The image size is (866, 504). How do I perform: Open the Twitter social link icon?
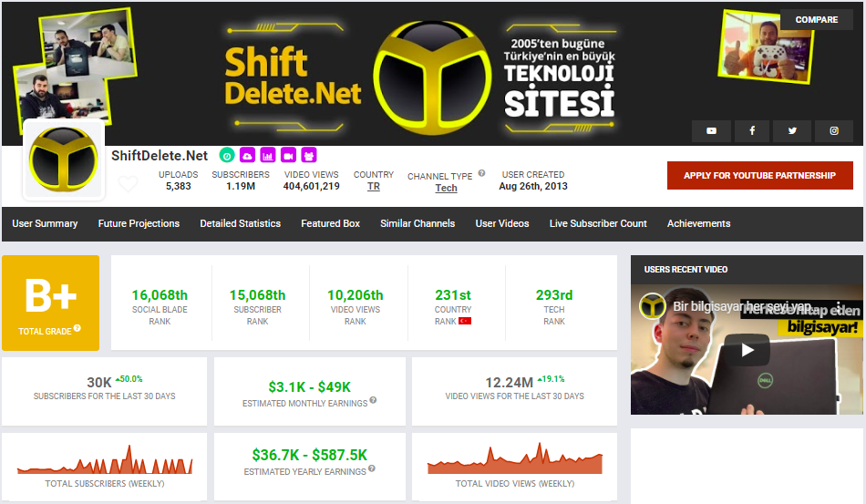(x=793, y=131)
